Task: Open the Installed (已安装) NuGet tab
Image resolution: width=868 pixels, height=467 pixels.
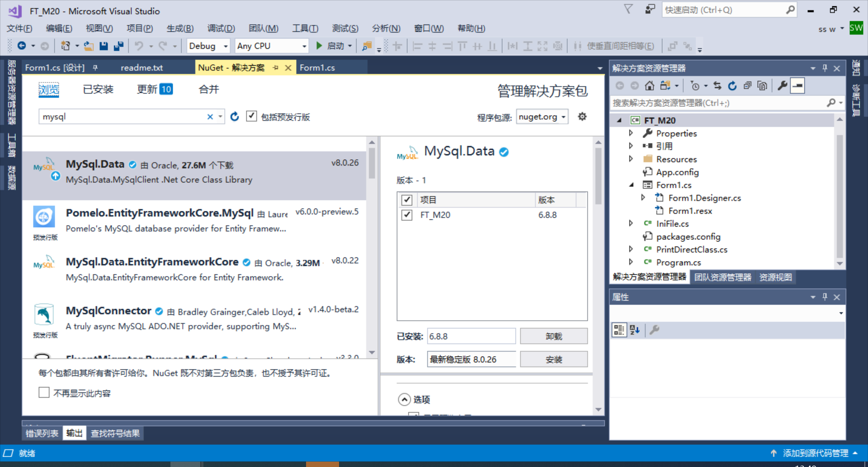Action: pyautogui.click(x=98, y=89)
